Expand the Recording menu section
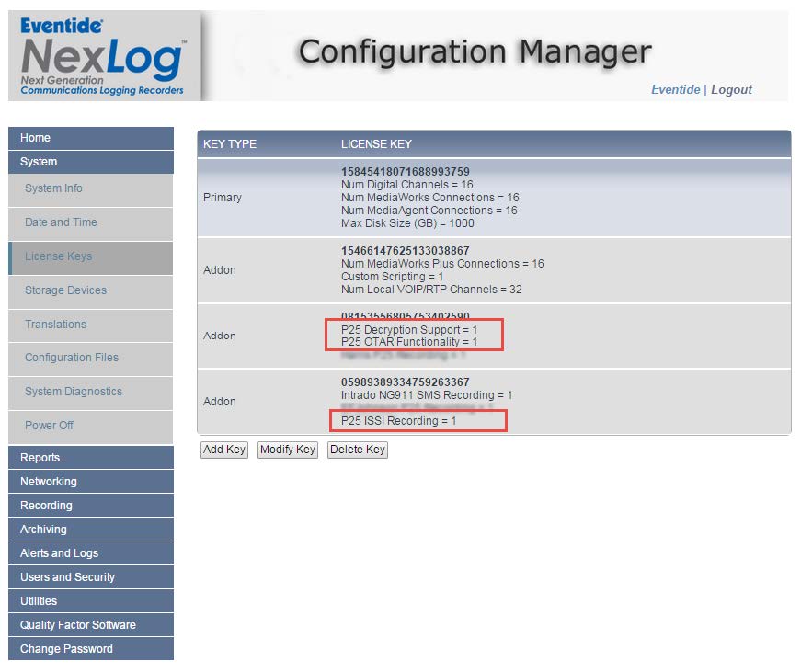The width and height of the screenshot is (801, 672). click(90, 506)
